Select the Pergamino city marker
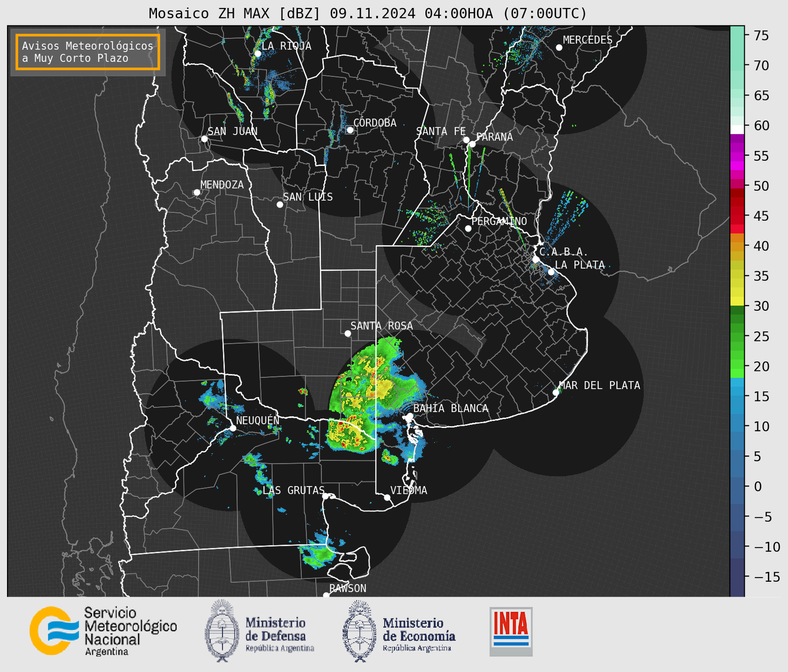 tap(468, 229)
